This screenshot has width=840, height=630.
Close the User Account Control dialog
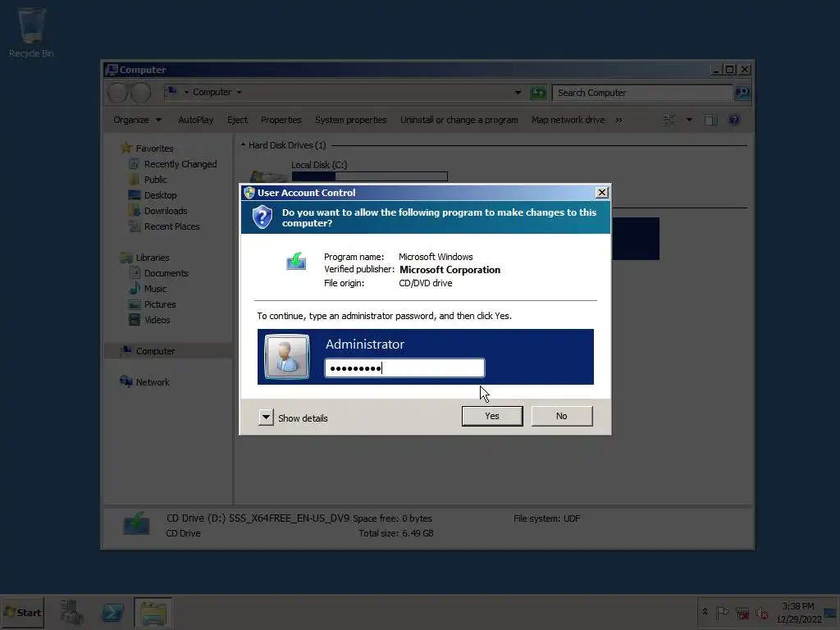click(601, 192)
